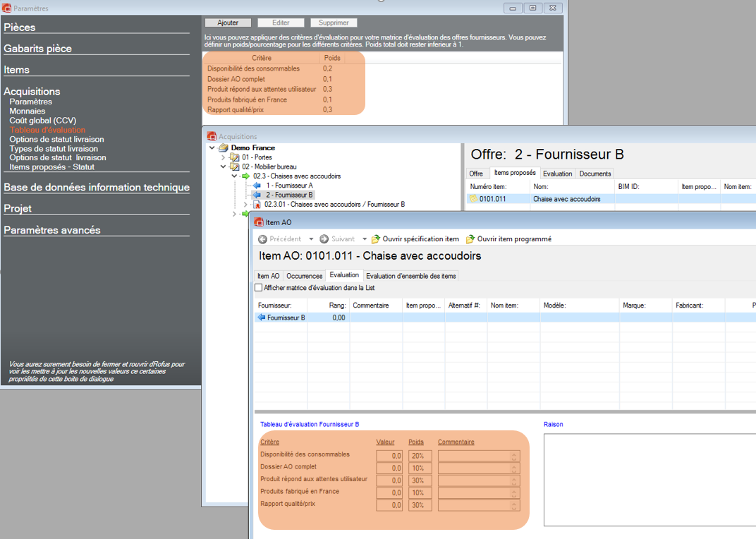Open Evaluation d'ensemble des items tab
Viewport: 756px width, 539px height.
410,276
